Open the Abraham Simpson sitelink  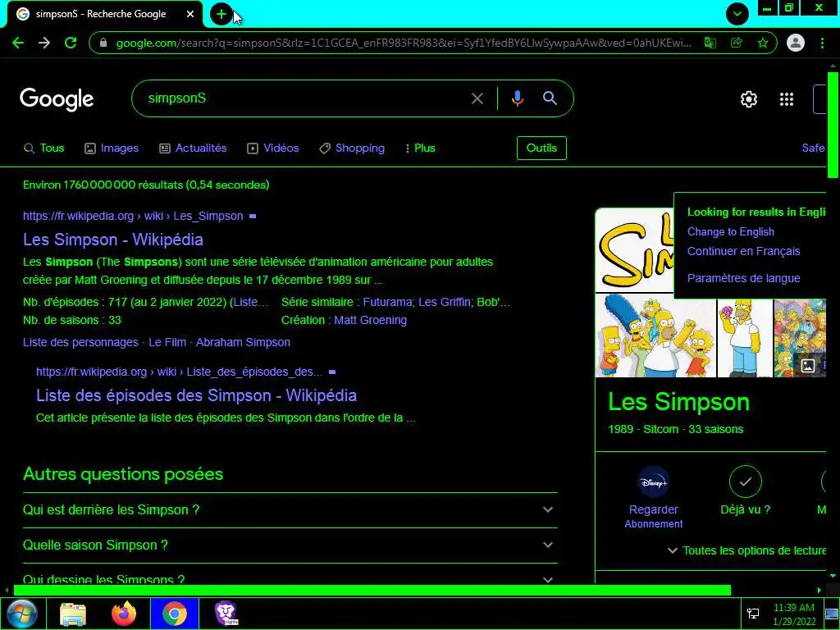click(243, 342)
